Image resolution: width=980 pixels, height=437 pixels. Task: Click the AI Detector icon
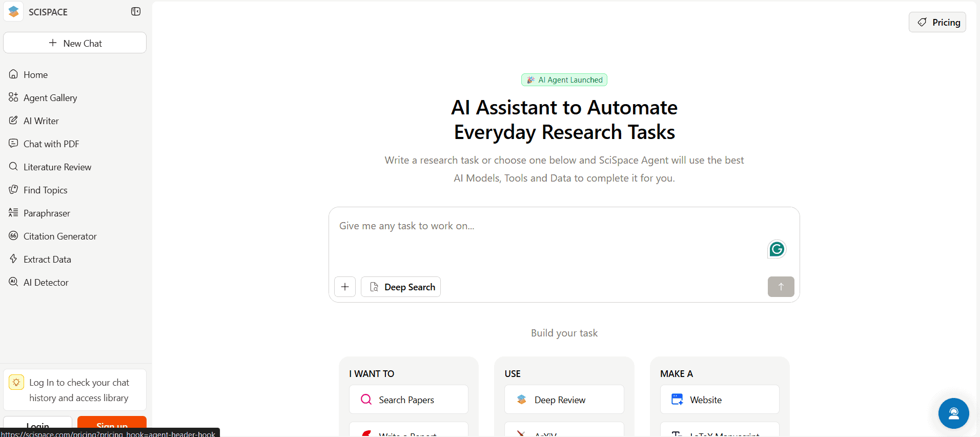point(13,282)
